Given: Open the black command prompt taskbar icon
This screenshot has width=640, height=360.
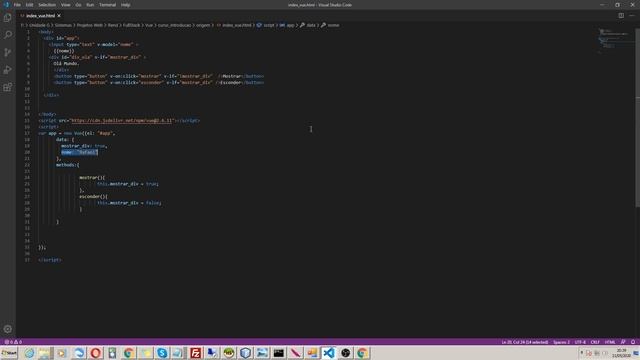Looking at the screenshot, I should pos(279,353).
